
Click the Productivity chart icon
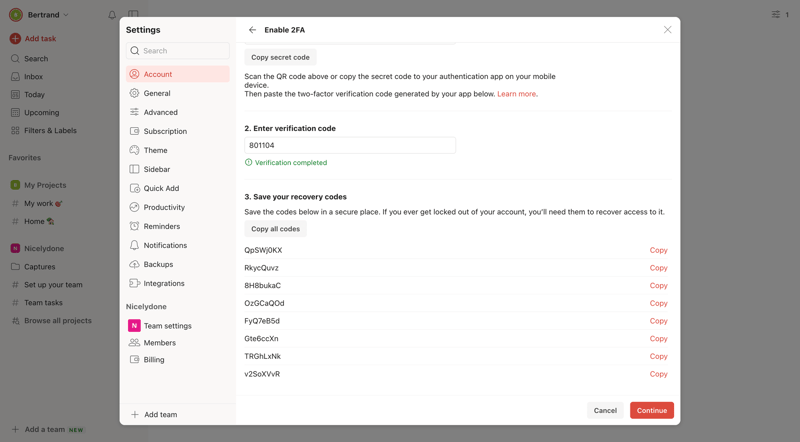134,207
